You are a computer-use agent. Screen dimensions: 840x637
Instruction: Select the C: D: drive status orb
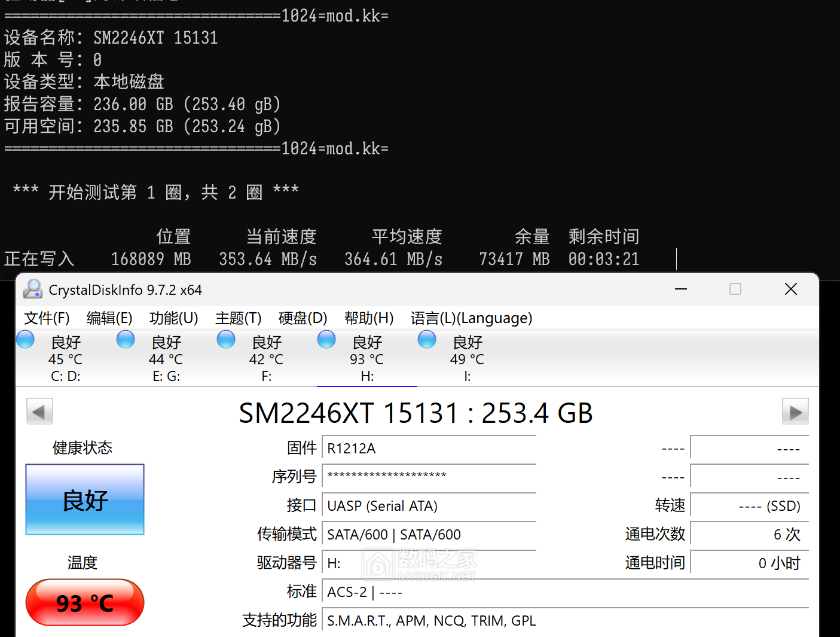click(25, 340)
